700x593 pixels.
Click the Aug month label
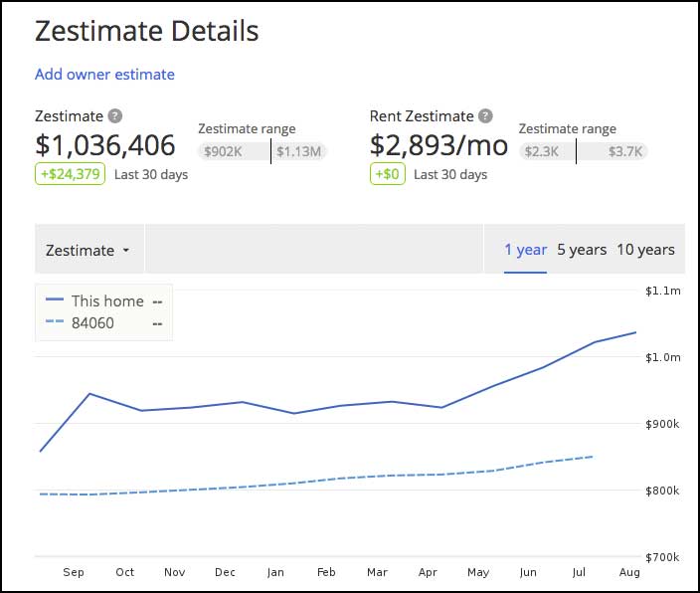coord(629,572)
